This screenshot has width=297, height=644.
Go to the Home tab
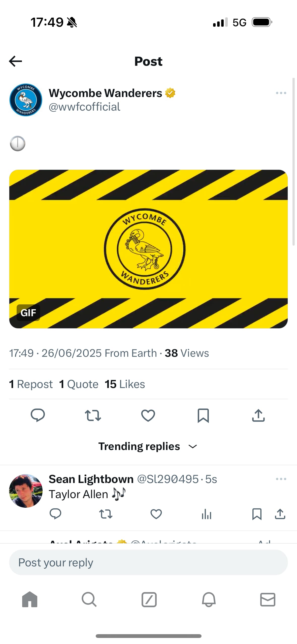pos(30,599)
